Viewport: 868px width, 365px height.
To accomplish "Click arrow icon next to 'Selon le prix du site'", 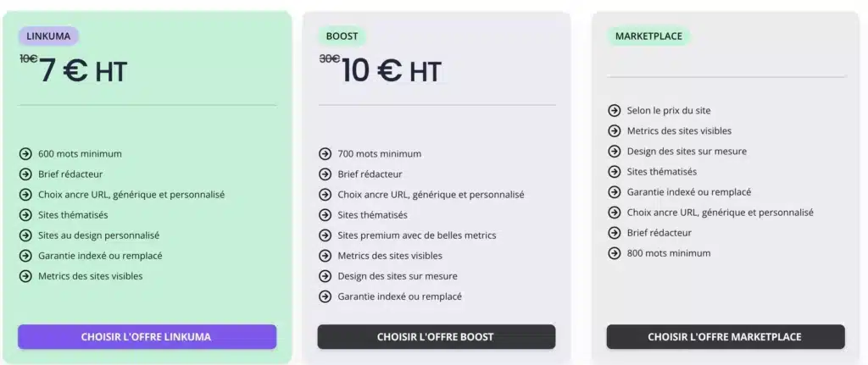I will (615, 110).
